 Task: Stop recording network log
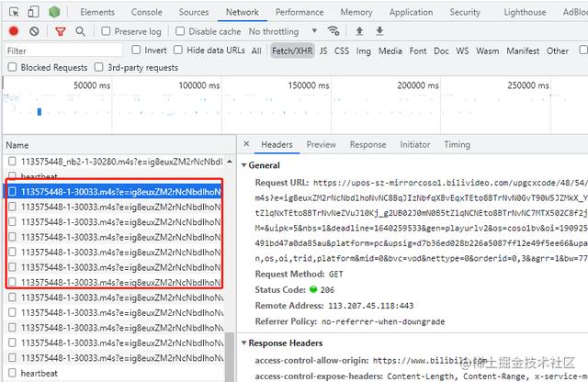click(x=14, y=31)
